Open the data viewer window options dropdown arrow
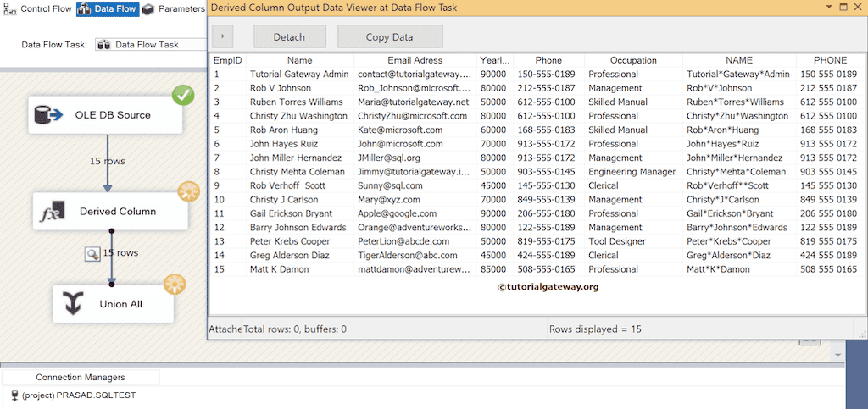This screenshot has width=868, height=409. pos(829,7)
